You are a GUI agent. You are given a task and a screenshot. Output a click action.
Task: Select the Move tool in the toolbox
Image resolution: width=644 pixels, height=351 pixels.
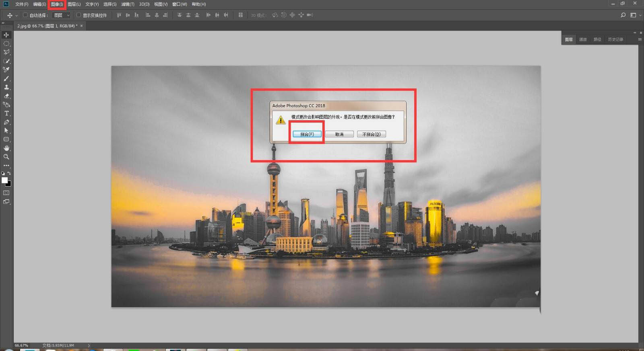pyautogui.click(x=6, y=35)
